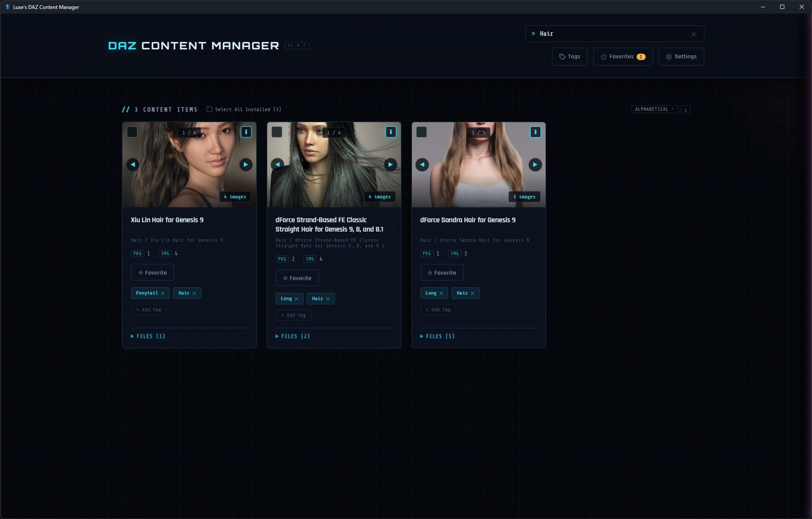Click the download icon on the Sandra Hair card
Image resolution: width=812 pixels, height=519 pixels.
(x=535, y=132)
